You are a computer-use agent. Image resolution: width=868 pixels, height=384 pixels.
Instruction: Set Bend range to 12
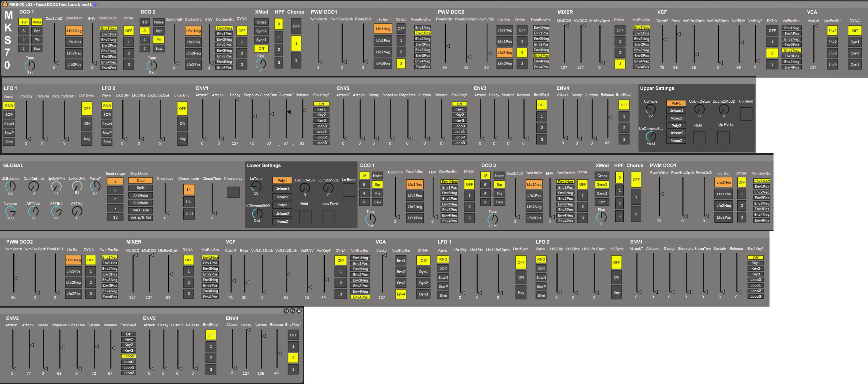[x=115, y=217]
